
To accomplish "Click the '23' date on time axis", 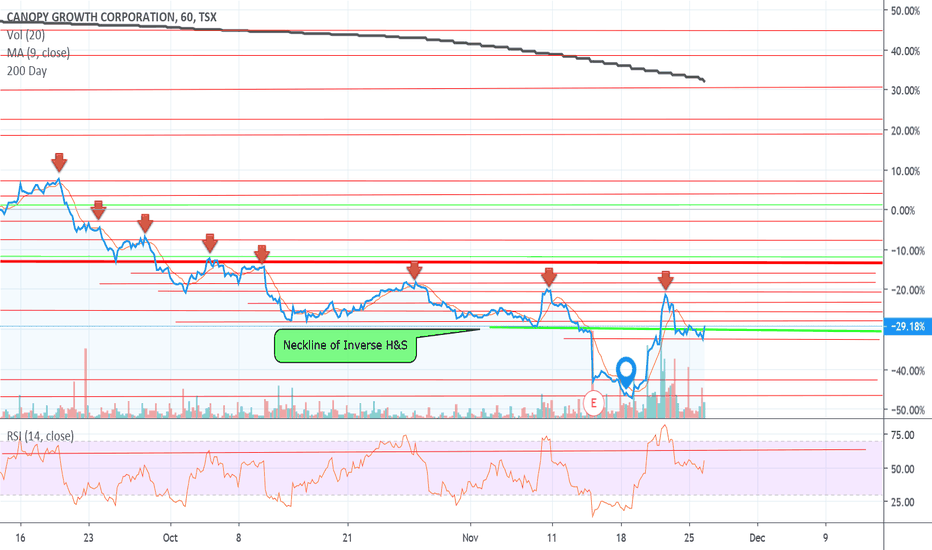I will coord(89,538).
